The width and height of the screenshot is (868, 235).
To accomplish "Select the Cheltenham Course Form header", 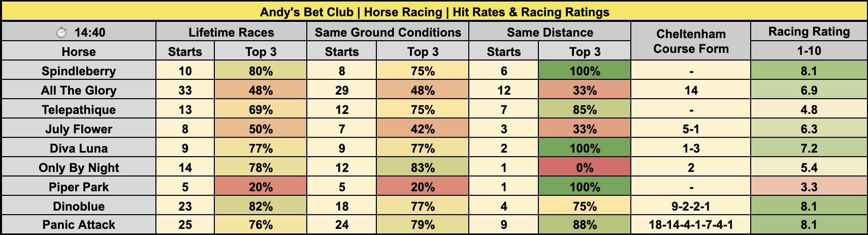I will pyautogui.click(x=691, y=42).
